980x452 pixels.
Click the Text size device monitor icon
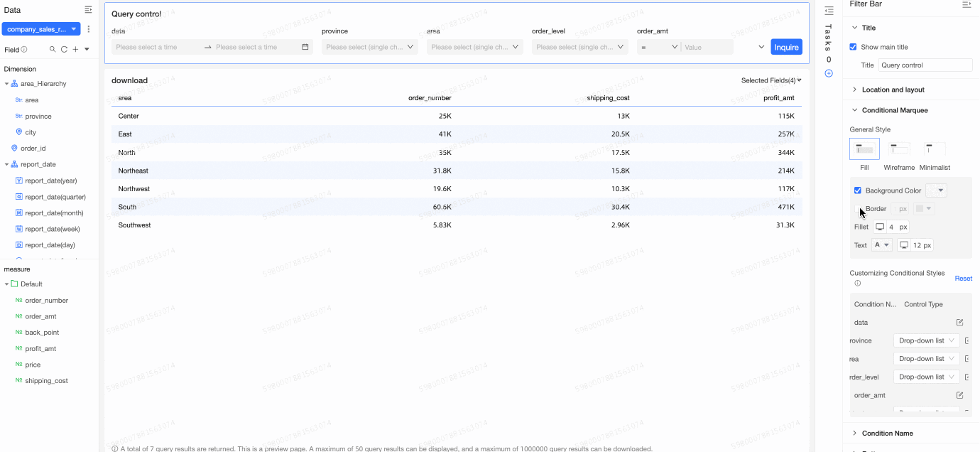(904, 245)
